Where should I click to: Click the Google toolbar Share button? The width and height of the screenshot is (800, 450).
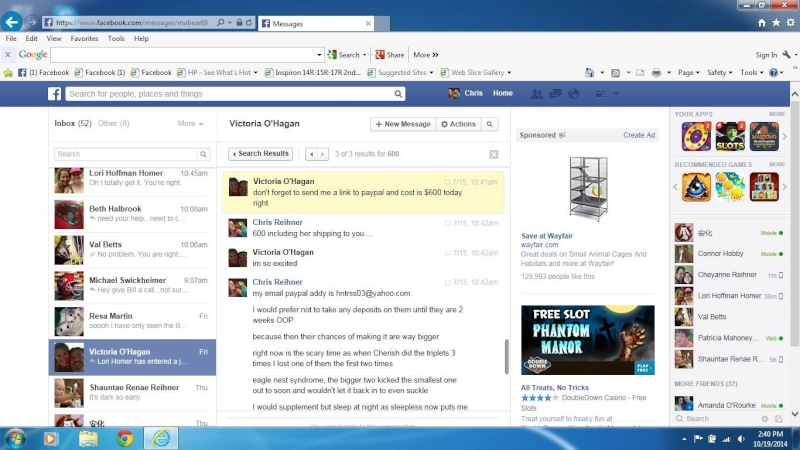pos(390,55)
